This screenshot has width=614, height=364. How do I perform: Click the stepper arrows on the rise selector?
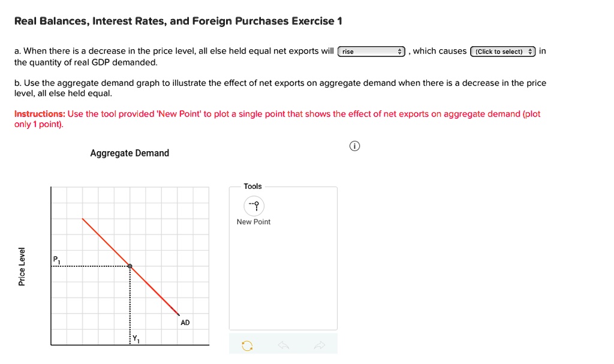click(400, 51)
